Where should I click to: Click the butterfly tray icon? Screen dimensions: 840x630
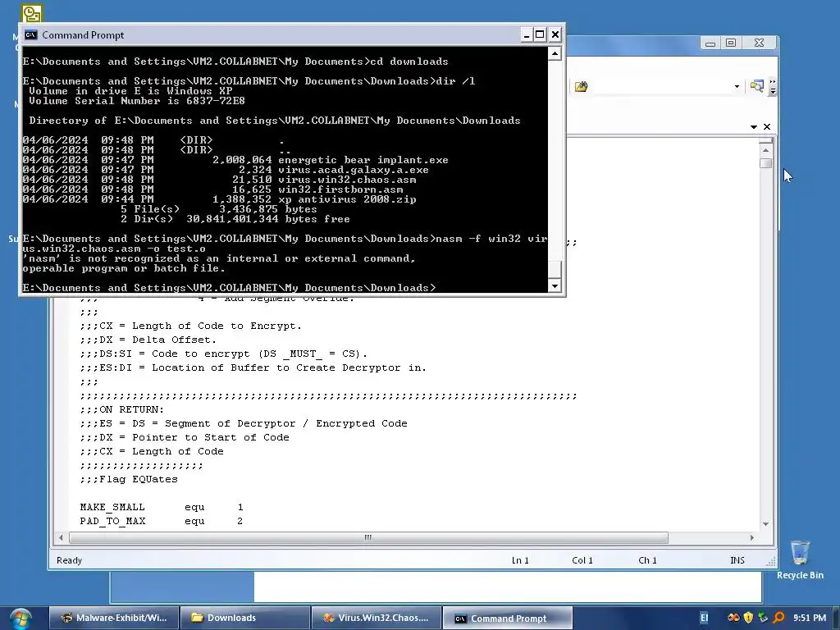pos(733,618)
